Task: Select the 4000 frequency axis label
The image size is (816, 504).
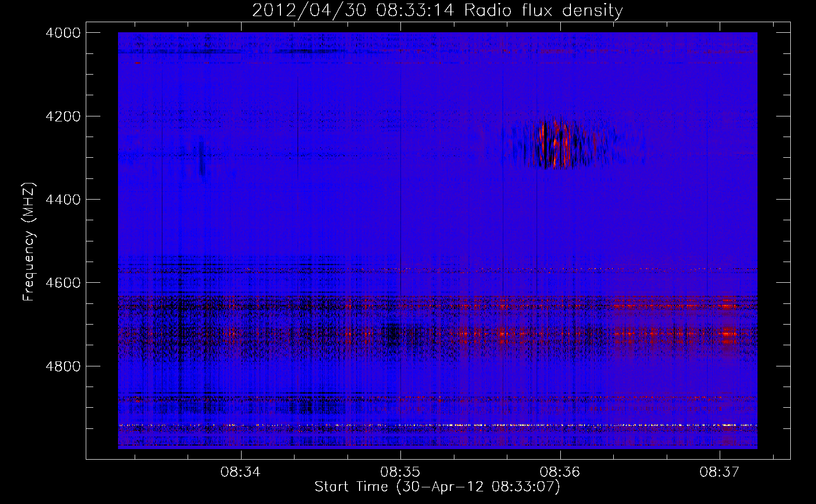Action: [63, 33]
